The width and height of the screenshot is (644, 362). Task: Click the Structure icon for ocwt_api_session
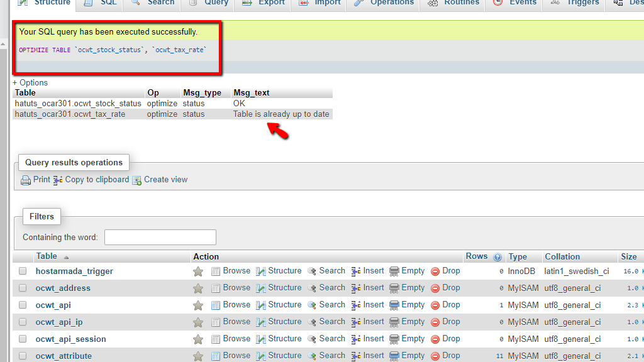click(261, 339)
